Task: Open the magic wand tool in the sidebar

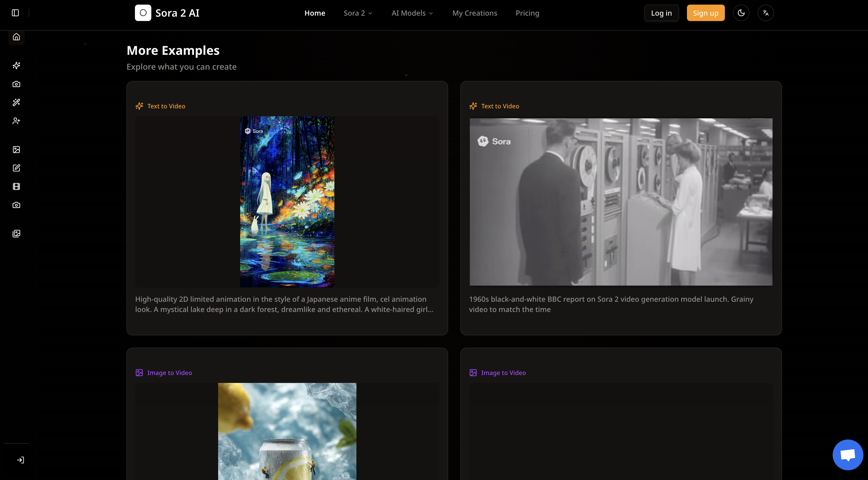Action: pos(16,102)
